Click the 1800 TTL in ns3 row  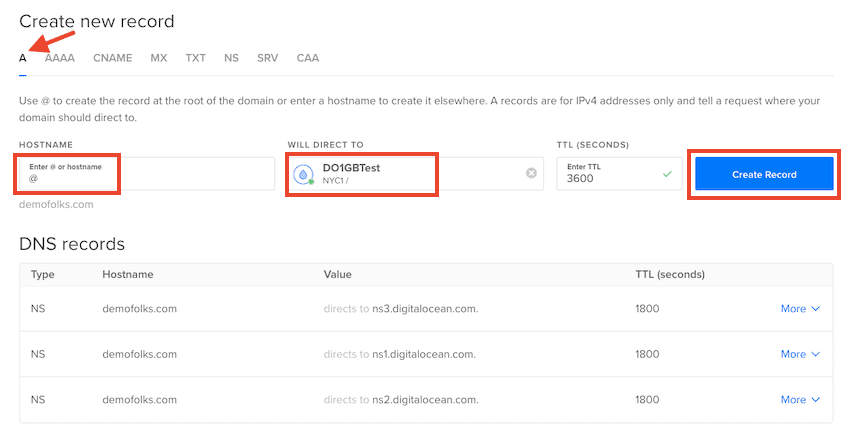coord(647,309)
